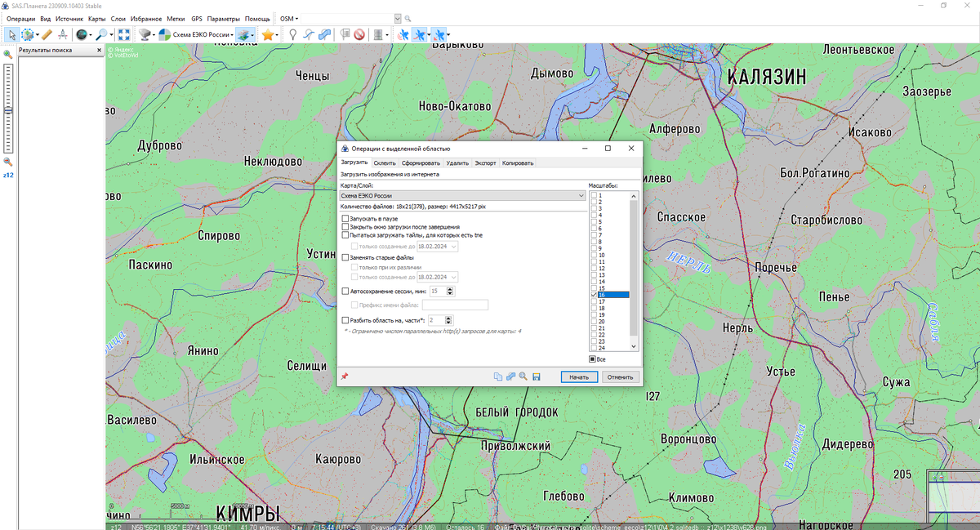Click the magnifier icon in dialog footer
The width and height of the screenshot is (980, 530).
pos(523,376)
